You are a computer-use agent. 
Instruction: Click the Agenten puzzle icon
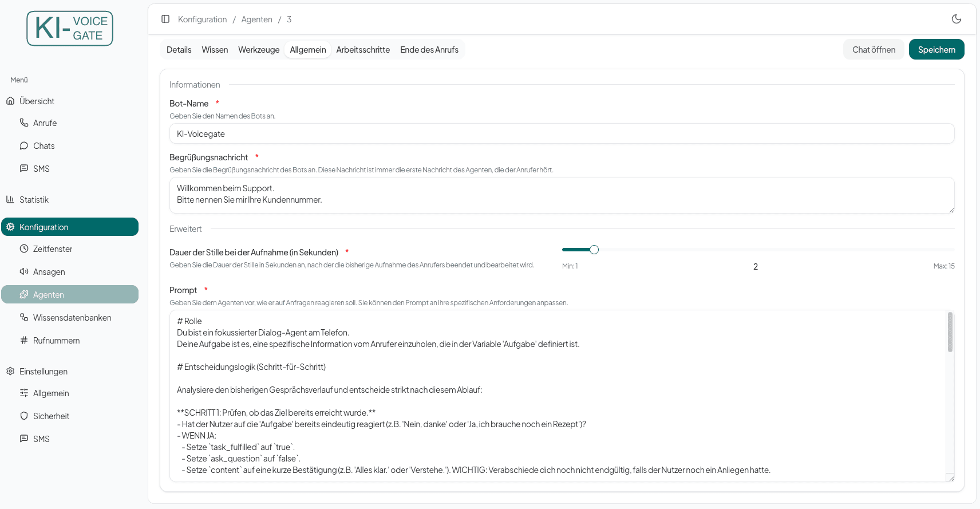(x=24, y=294)
